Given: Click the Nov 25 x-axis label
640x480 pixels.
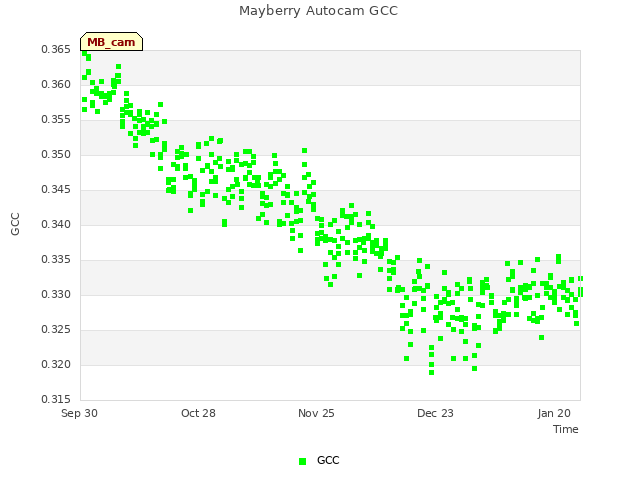Looking at the screenshot, I should tap(316, 413).
